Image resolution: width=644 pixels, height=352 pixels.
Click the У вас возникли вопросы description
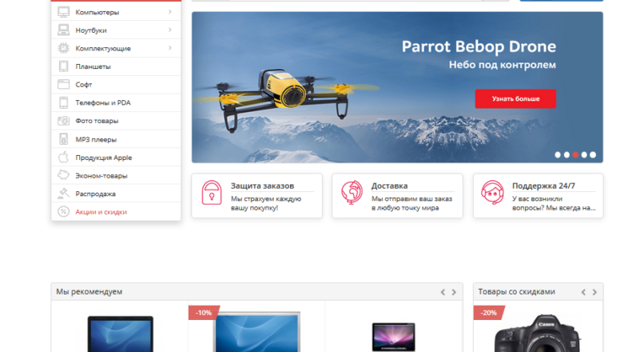[554, 203]
